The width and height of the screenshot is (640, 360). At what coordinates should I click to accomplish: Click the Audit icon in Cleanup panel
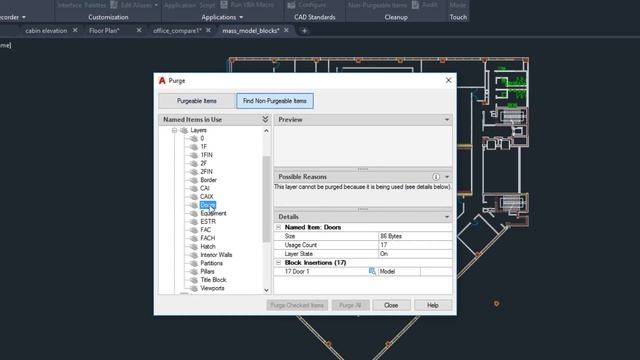[x=416, y=5]
